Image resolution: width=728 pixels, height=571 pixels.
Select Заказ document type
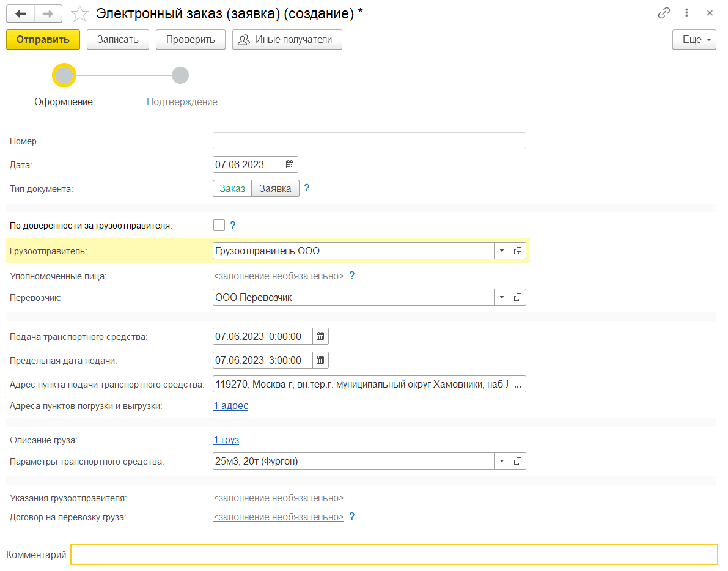coord(232,188)
